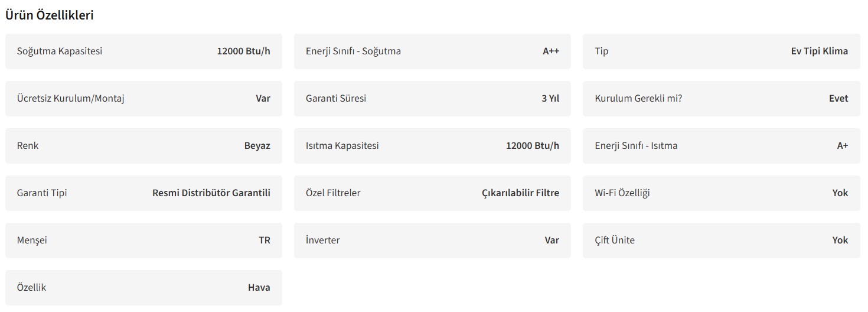Viewport: 868px width, 312px height.
Task: Click the 'Resmi Distribütör Garantili' value
Action: point(211,193)
